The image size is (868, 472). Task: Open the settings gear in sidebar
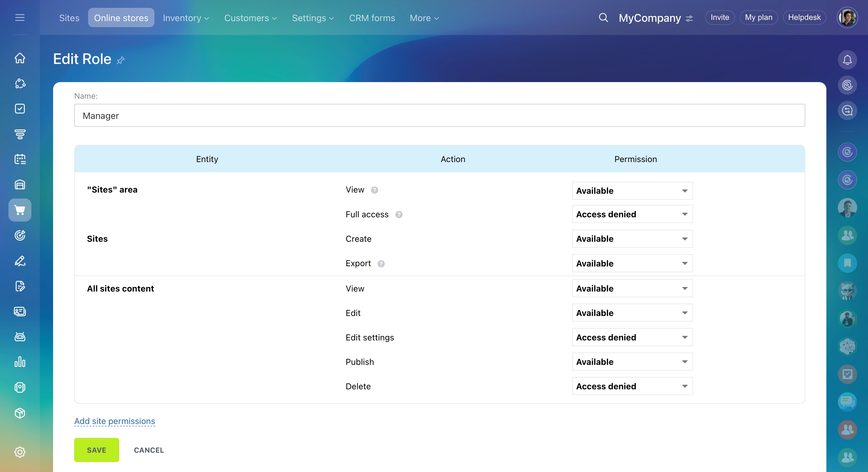point(20,452)
